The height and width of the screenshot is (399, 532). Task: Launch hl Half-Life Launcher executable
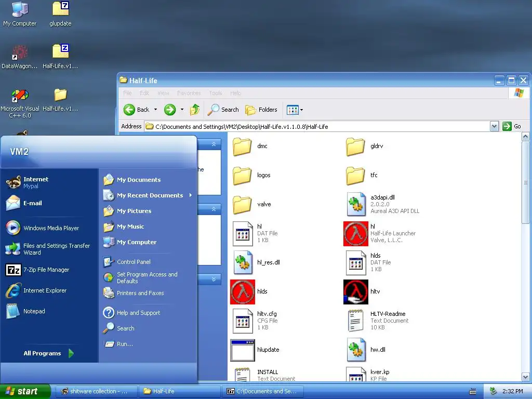coord(355,233)
